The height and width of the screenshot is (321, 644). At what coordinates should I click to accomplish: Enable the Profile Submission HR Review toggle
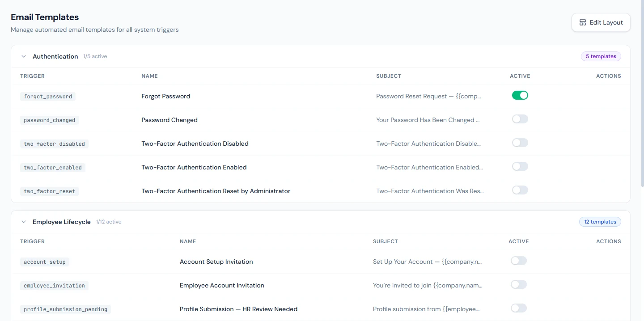coord(519,308)
